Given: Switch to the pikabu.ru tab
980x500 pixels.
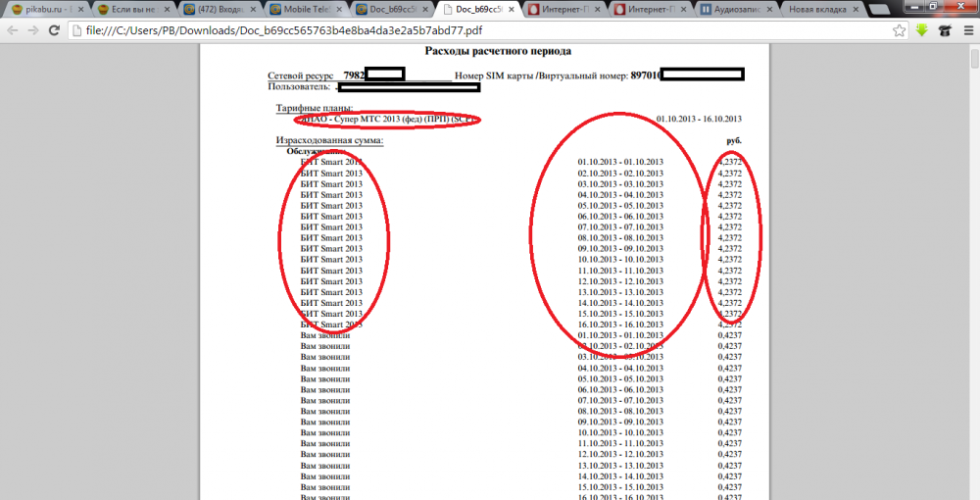Looking at the screenshot, I should tap(44, 10).
